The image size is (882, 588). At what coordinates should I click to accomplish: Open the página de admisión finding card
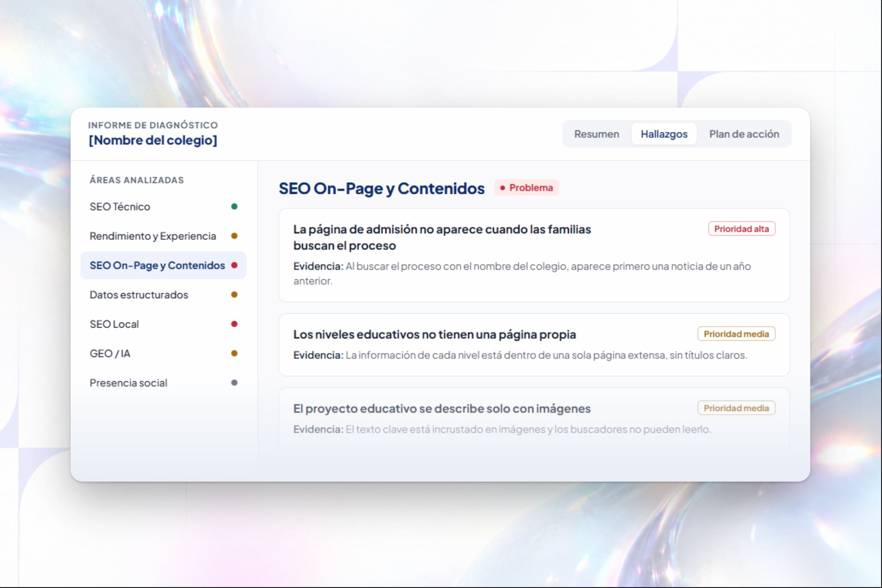coord(534,255)
